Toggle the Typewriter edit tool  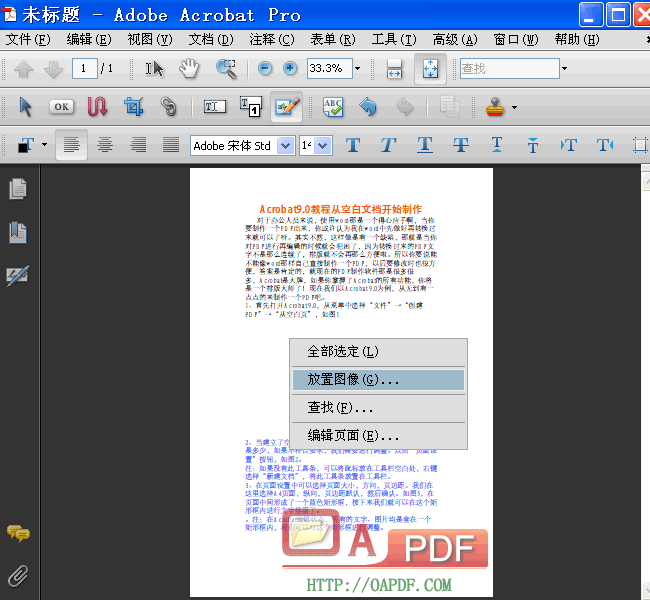coord(286,107)
